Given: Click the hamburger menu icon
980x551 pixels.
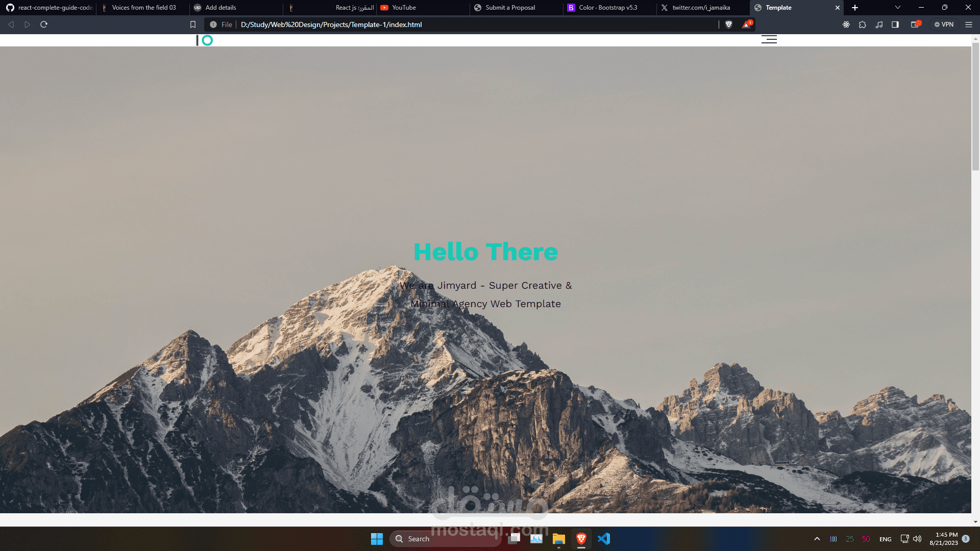Looking at the screenshot, I should pos(769,40).
